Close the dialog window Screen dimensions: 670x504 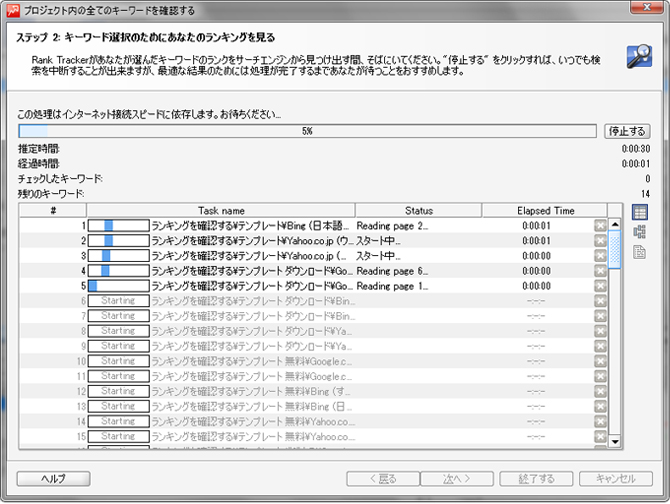[646, 7]
